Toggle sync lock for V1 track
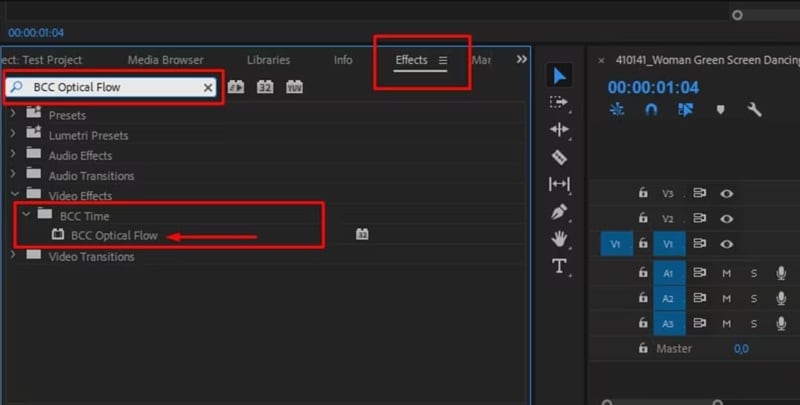Viewport: 800px width, 405px height. 699,243
